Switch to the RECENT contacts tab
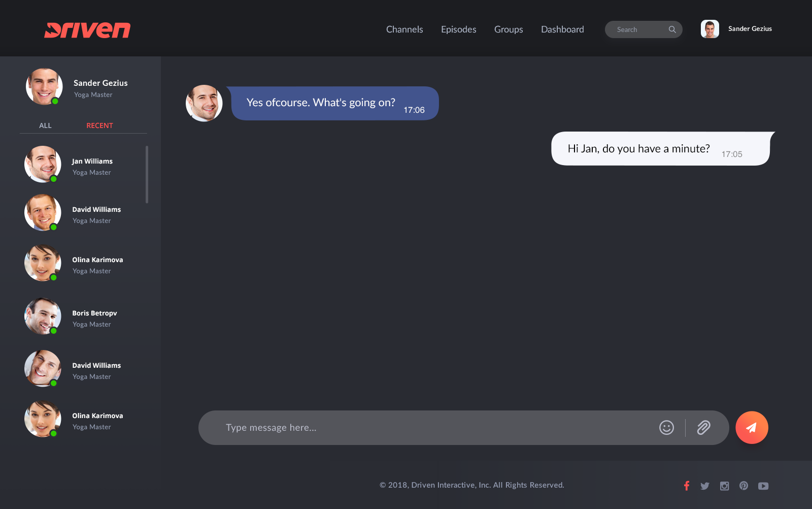Viewport: 812px width, 509px height. tap(99, 125)
